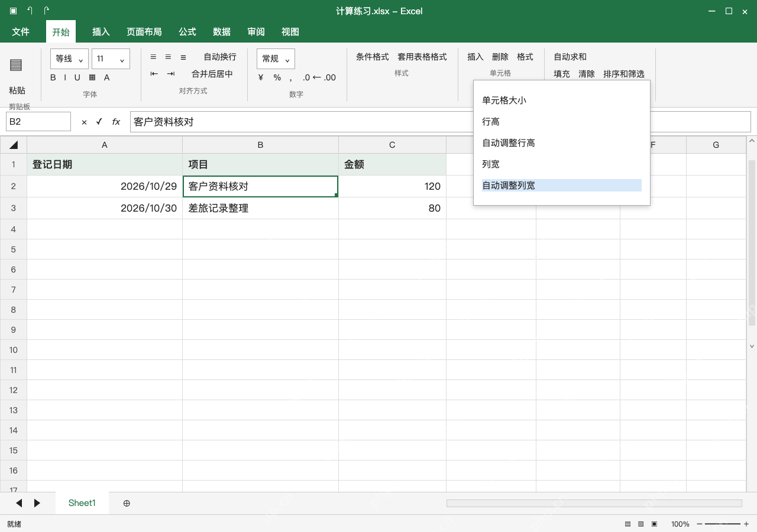Image resolution: width=757 pixels, height=532 pixels.
Task: Redo the last undone action
Action: [47, 11]
